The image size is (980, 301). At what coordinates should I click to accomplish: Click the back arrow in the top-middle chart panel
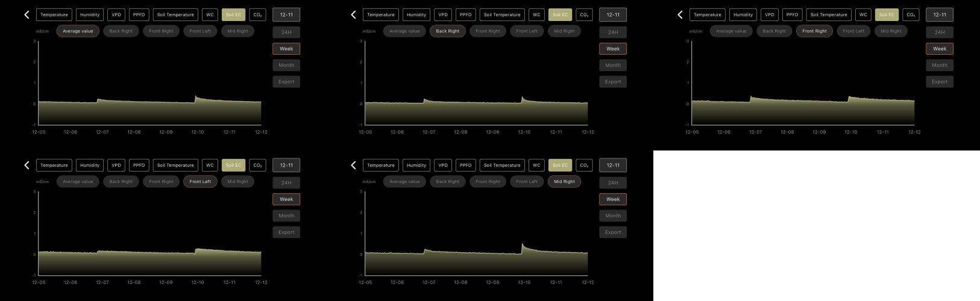coord(353,15)
